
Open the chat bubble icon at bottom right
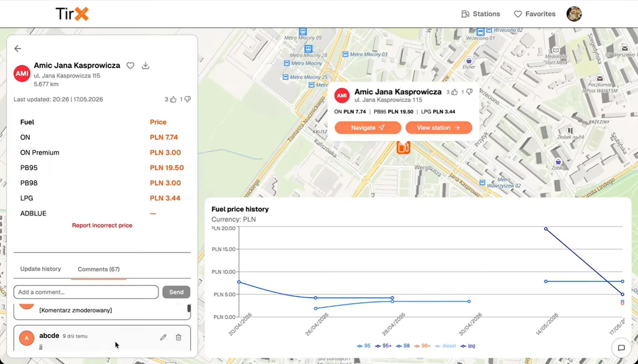tap(621, 348)
